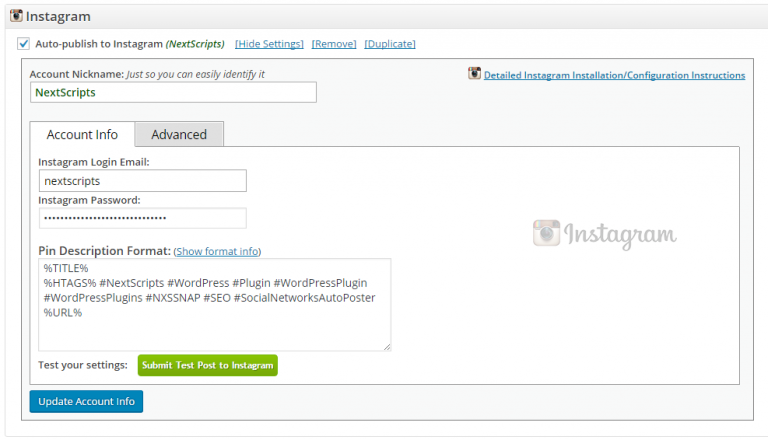Click inside the Pin Description Format textarea
This screenshot has width=768, height=440.
tap(215, 305)
